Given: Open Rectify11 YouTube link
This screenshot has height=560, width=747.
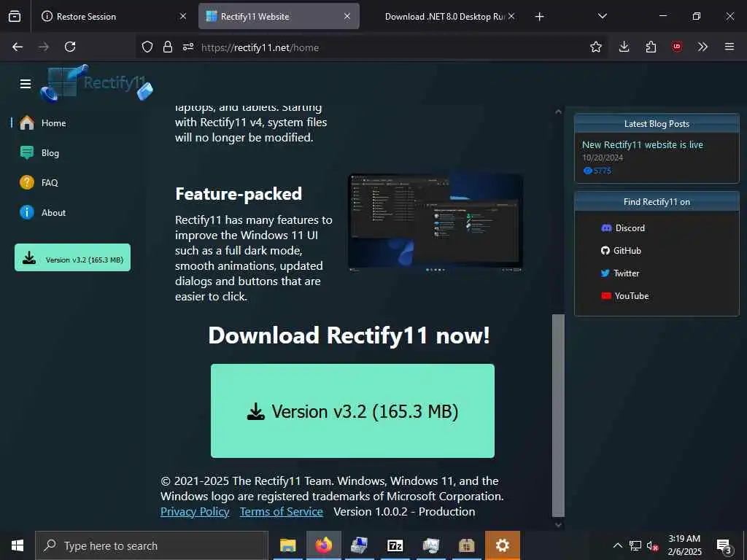Looking at the screenshot, I should [x=624, y=296].
